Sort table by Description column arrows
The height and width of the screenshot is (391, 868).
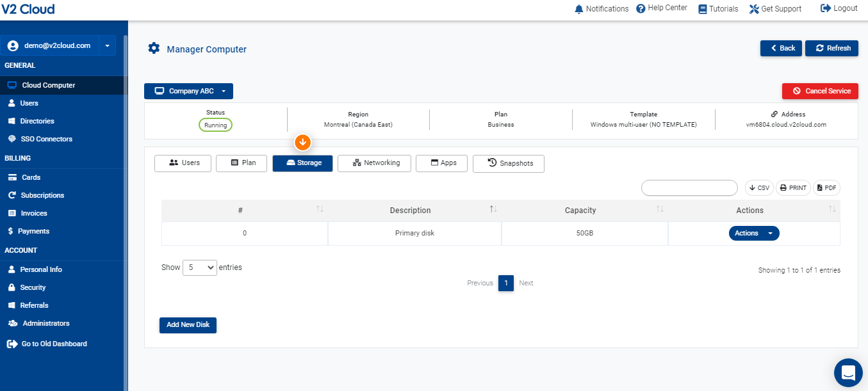coord(493,210)
